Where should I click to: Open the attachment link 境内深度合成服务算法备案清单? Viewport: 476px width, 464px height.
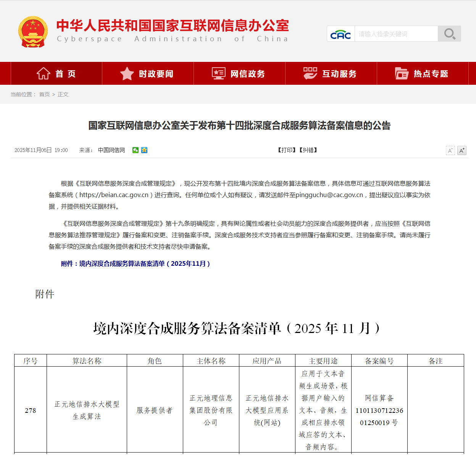tap(136, 264)
